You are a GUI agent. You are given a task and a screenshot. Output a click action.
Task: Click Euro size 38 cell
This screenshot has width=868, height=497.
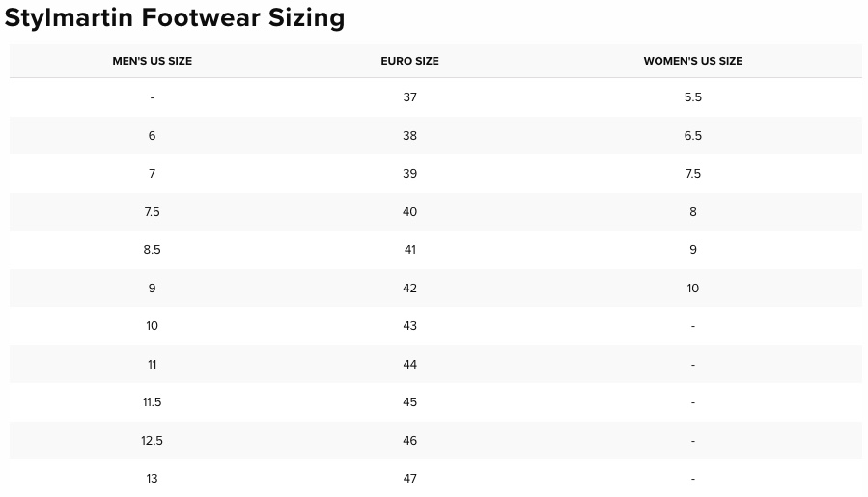409,136
